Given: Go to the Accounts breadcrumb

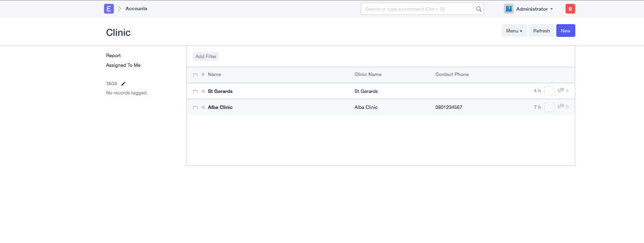Looking at the screenshot, I should pos(137,9).
